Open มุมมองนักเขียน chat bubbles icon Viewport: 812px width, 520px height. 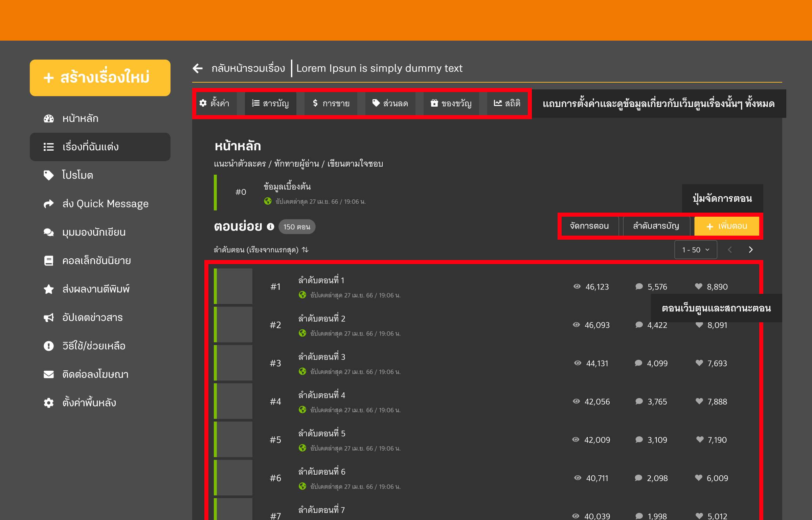click(49, 232)
